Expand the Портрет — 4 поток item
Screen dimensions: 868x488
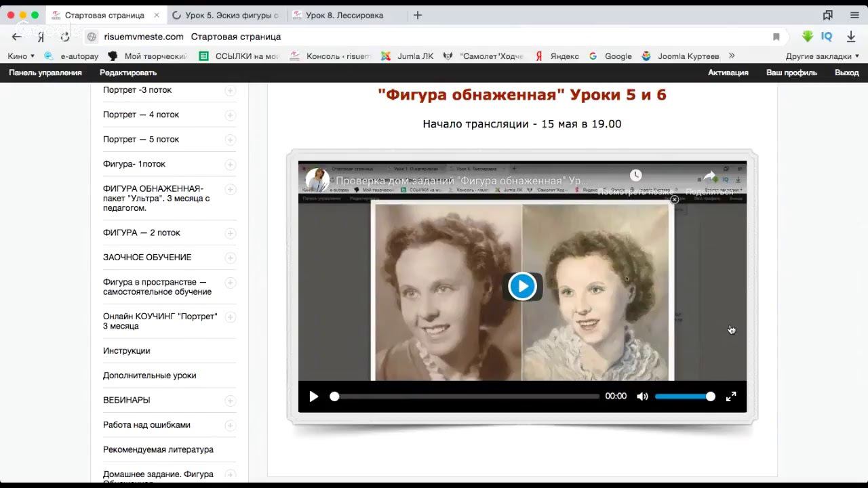coord(231,115)
